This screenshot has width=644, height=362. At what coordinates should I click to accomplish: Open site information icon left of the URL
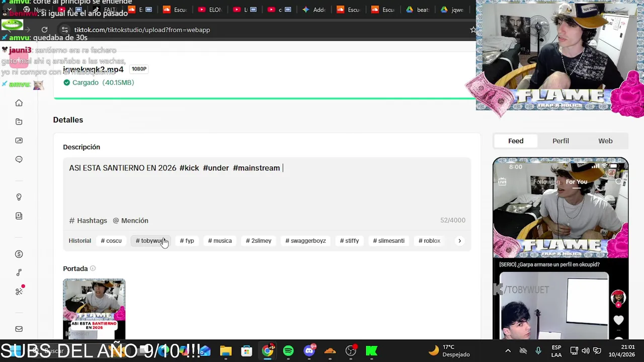(64, 30)
